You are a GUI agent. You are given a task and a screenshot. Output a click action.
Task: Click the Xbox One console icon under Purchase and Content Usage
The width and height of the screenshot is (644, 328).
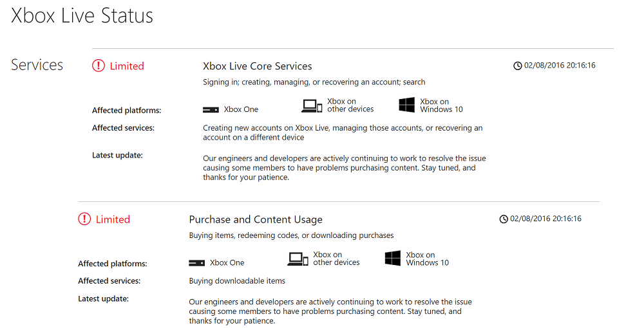pyautogui.click(x=196, y=263)
